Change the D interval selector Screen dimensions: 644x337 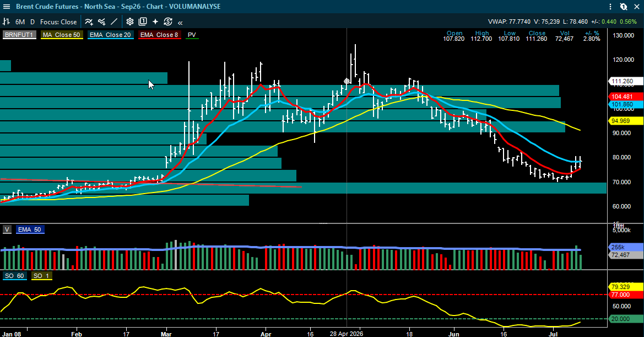pos(33,22)
